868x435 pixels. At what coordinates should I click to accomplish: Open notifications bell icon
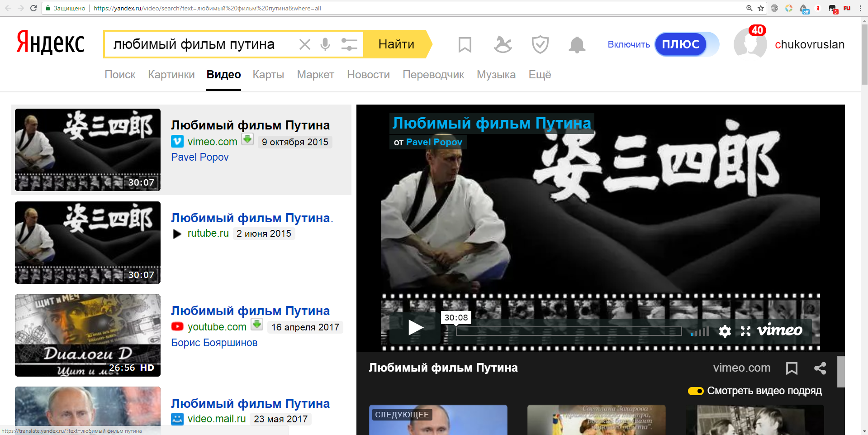(x=577, y=45)
